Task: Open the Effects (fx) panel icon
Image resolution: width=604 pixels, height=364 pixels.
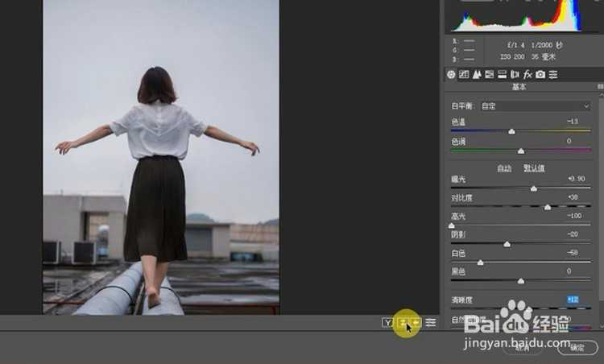Action: click(x=527, y=74)
